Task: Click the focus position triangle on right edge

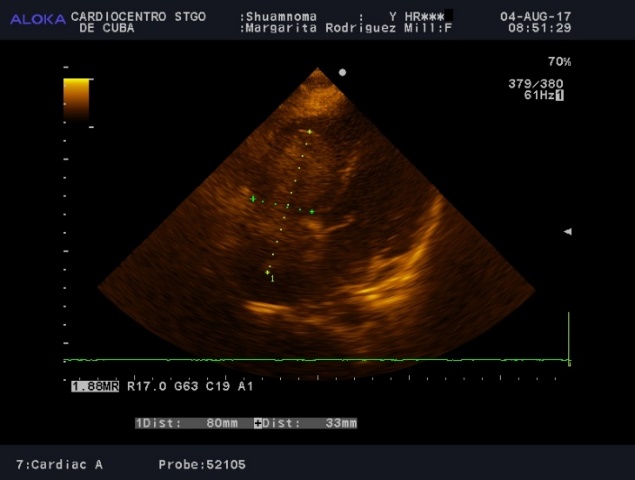Action: click(x=567, y=231)
